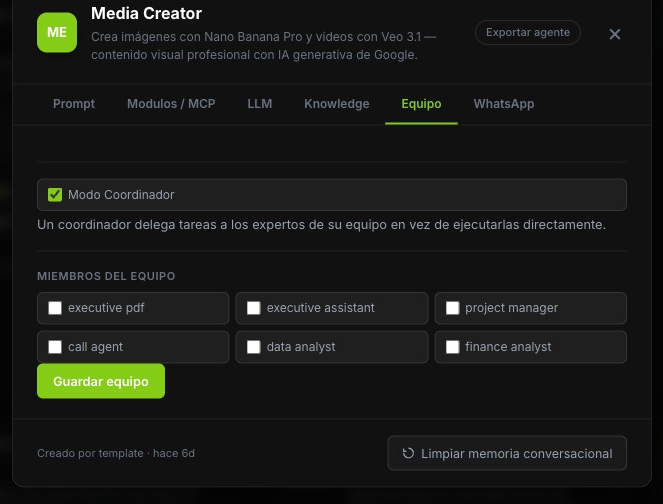The height and width of the screenshot is (504, 663).
Task: Save the team with Guardar equipo
Action: pos(101,381)
